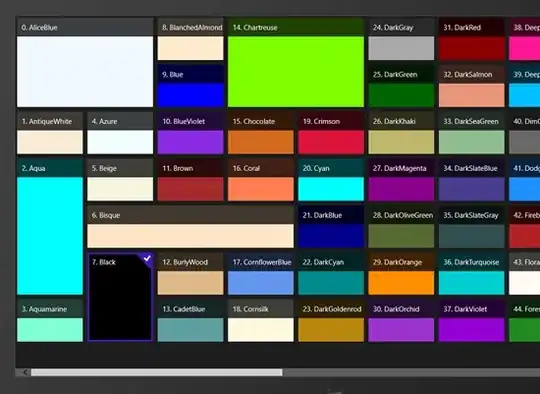Select the DarkKhaki tile

[x=401, y=133]
